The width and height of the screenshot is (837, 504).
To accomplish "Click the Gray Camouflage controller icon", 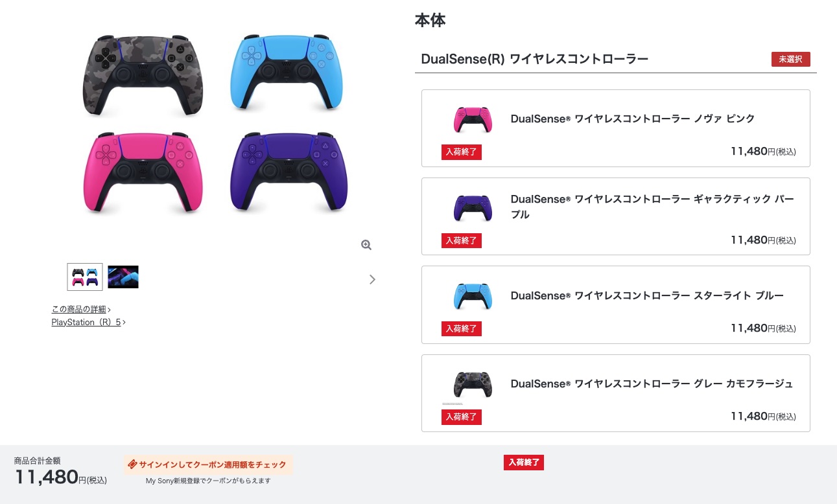I will 473,384.
